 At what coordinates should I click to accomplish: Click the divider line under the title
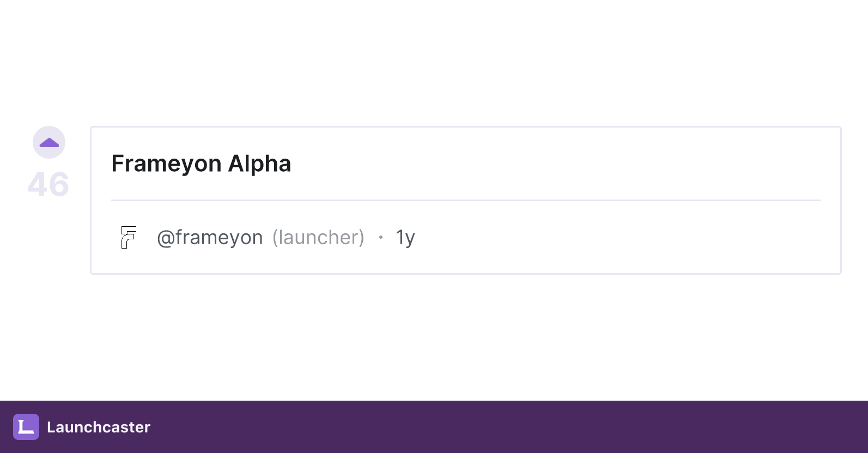[465, 200]
